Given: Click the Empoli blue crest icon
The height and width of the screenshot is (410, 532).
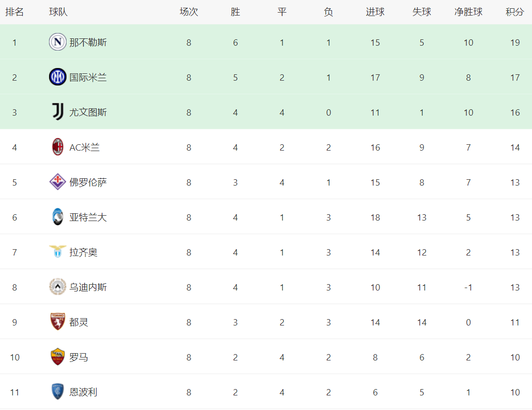Looking at the screenshot, I should click(x=57, y=392).
